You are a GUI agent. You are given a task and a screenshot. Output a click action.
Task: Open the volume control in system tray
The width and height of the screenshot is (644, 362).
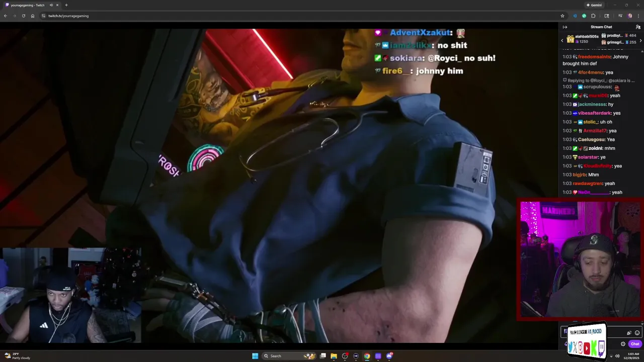point(617,356)
